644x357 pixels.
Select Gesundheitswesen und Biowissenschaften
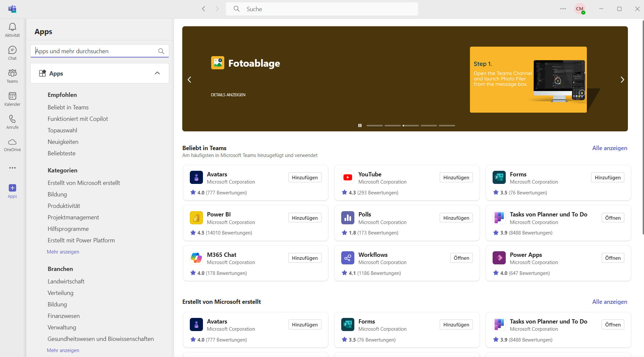pos(100,339)
